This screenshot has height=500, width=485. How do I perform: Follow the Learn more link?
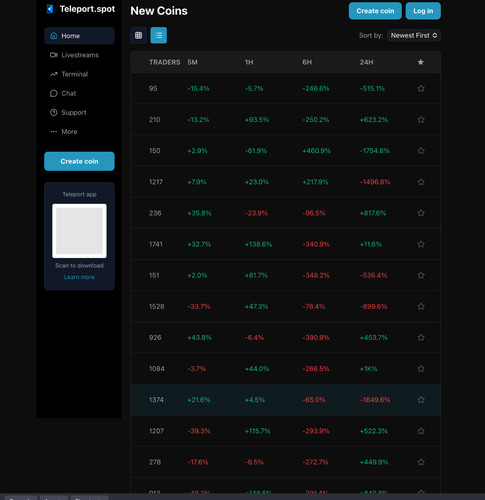click(79, 277)
